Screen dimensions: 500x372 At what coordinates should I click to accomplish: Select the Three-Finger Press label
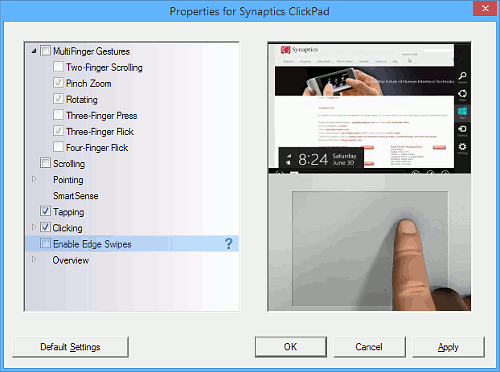pos(102,116)
